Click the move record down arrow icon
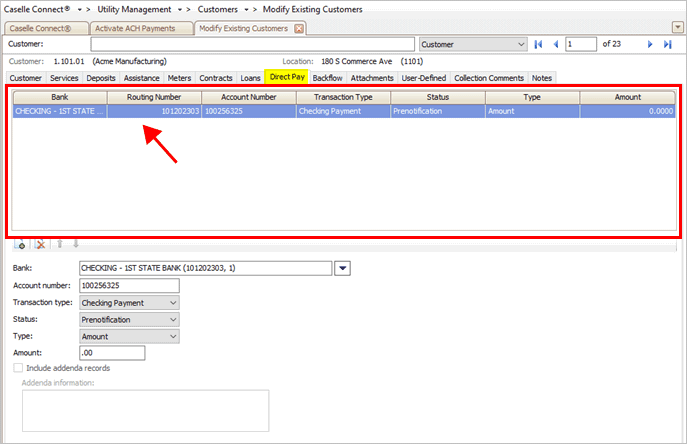This screenshot has width=687, height=444. click(76, 245)
